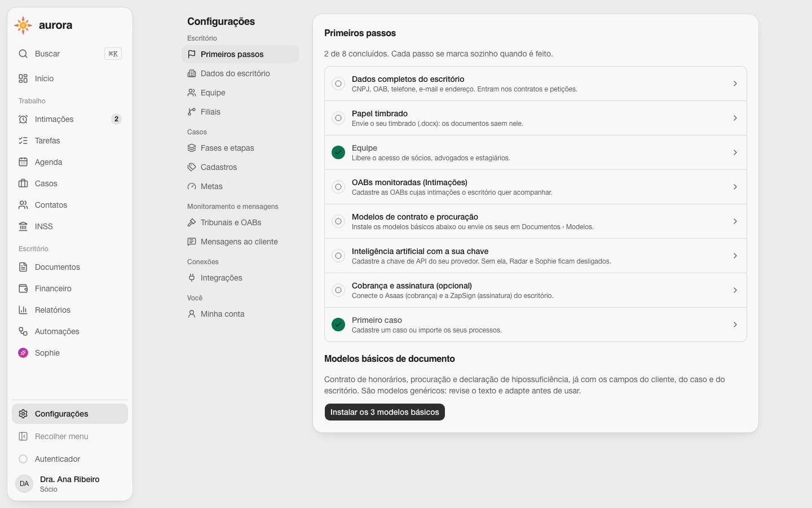
Task: Click the Agenda calendar icon
Action: point(23,162)
